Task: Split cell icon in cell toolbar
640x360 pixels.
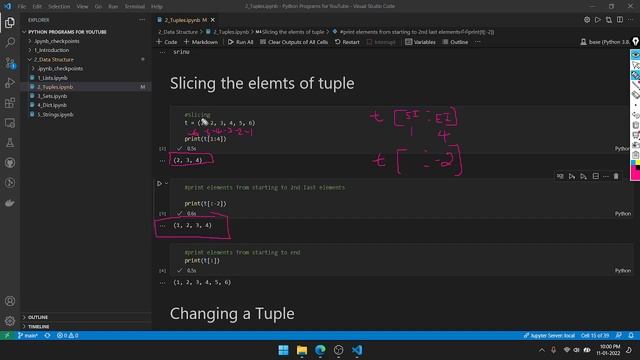Action: click(596, 176)
